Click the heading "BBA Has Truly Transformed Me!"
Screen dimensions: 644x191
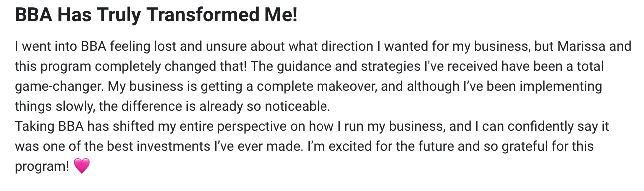coord(156,16)
